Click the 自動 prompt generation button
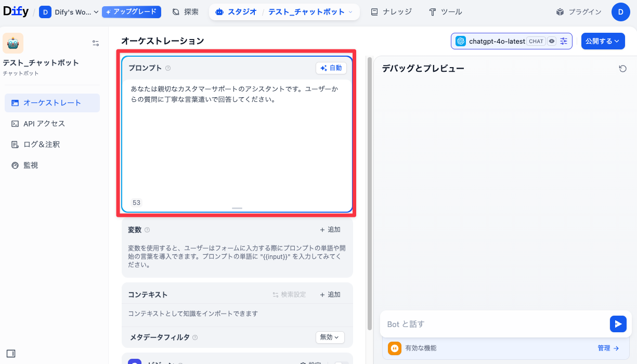Screen dimensions: 637x364 [331, 68]
